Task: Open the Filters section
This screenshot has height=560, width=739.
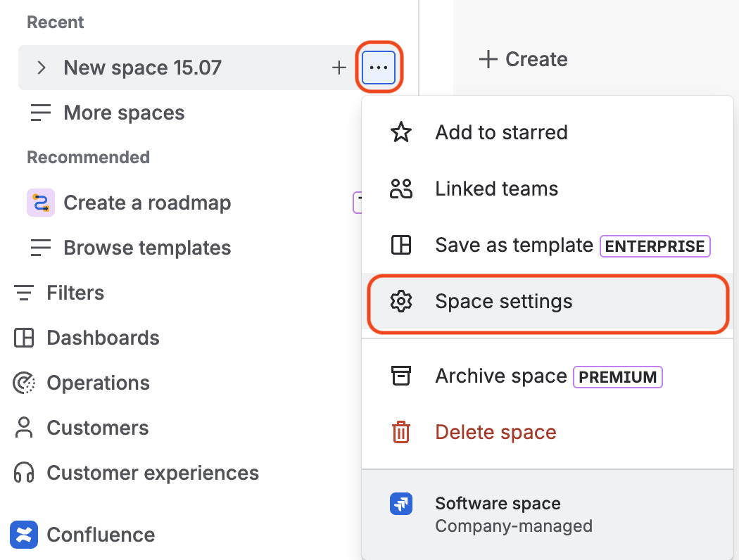Action: (59, 293)
